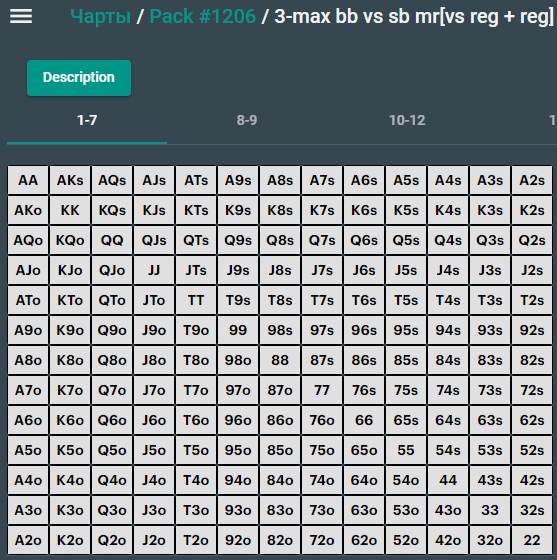Click the 44 hand cell
Screen dimensions: 557x560
pyautogui.click(x=448, y=480)
